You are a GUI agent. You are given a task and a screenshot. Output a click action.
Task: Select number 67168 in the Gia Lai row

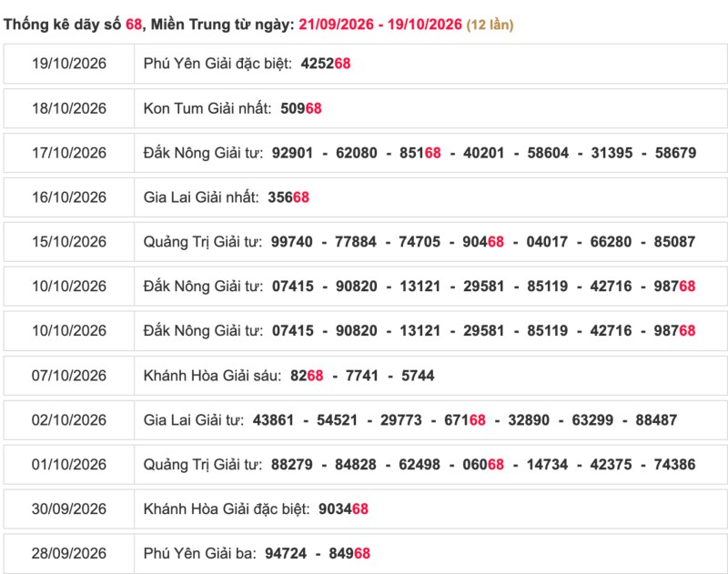[x=465, y=420]
